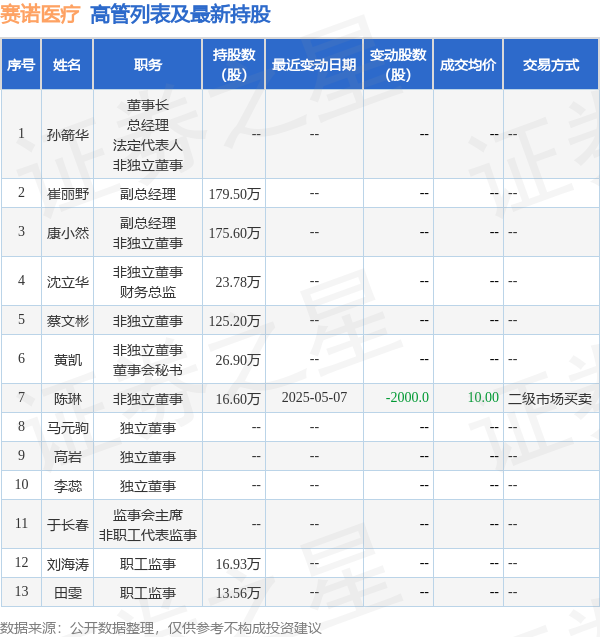This screenshot has width=600, height=637.
Task: Click 崔丽野's 副总经理 position cell
Action: click(x=148, y=194)
